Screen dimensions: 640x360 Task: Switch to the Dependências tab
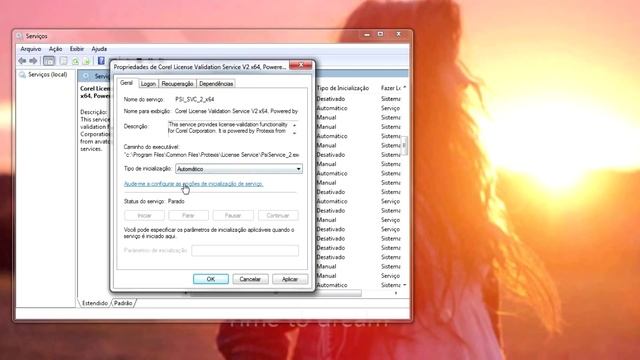[x=216, y=84]
